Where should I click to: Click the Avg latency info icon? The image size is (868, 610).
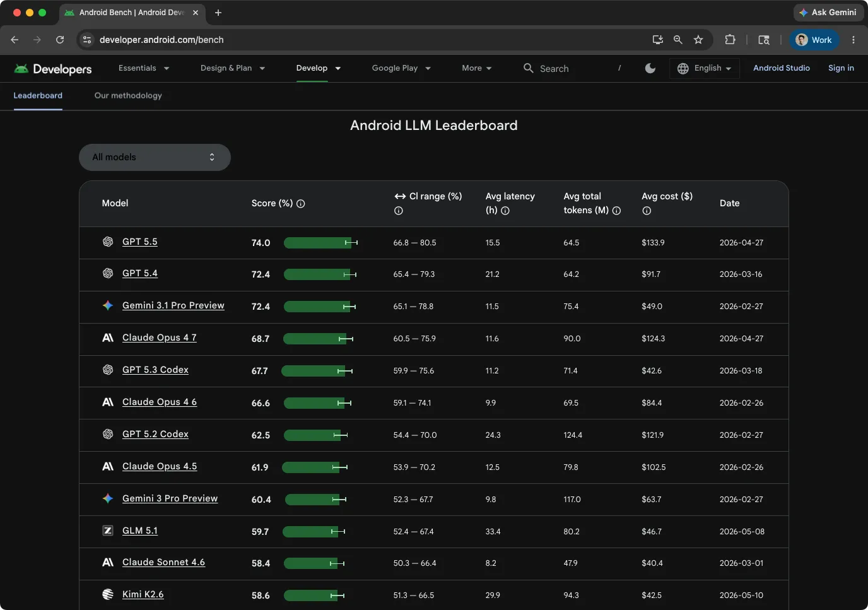tap(505, 211)
